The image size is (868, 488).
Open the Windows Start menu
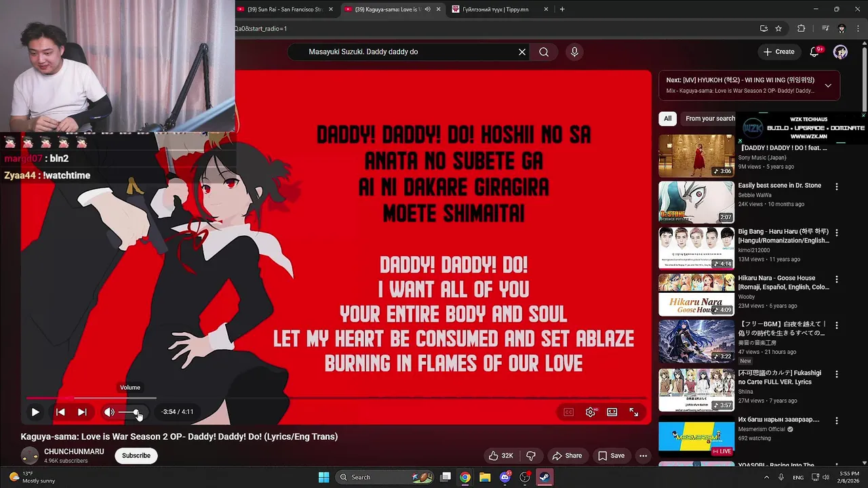323,477
